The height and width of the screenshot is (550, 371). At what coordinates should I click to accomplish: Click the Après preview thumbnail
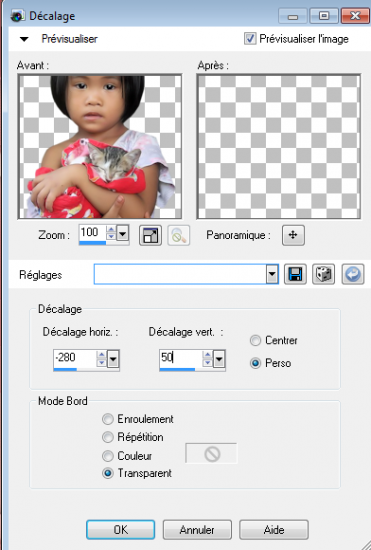click(279, 146)
